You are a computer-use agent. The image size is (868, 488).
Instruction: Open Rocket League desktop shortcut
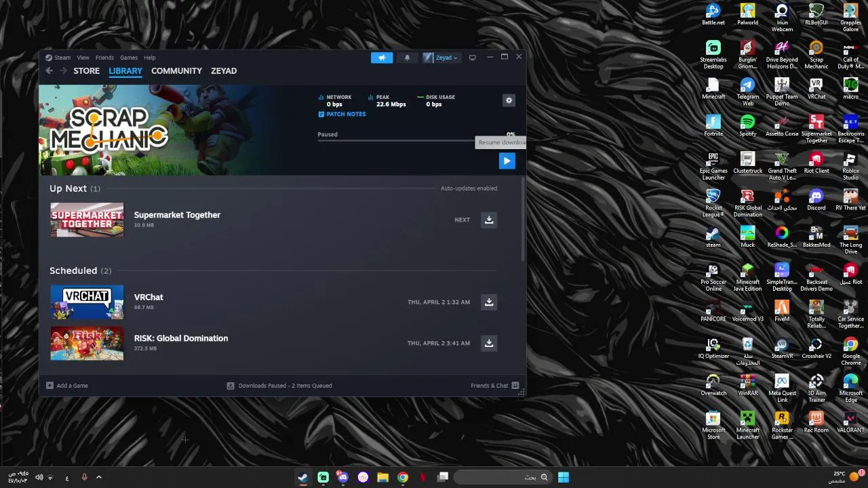pyautogui.click(x=713, y=203)
